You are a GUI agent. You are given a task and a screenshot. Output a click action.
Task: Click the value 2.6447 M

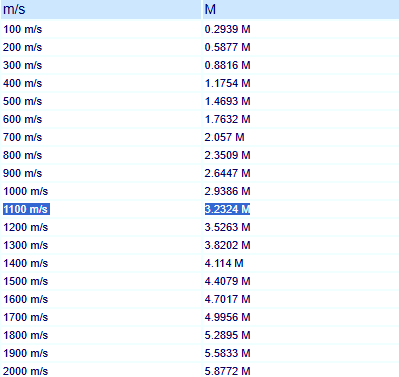pos(227,173)
